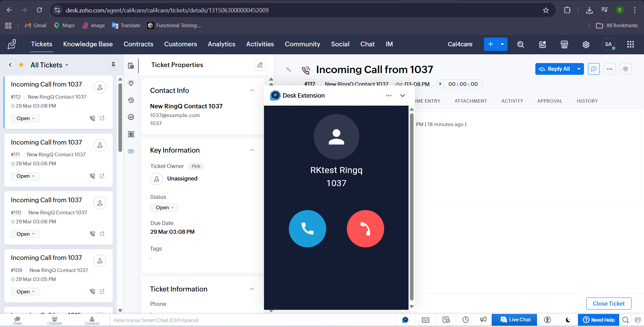Collapse the Contact Info section
This screenshot has height=327, width=644.
click(252, 91)
